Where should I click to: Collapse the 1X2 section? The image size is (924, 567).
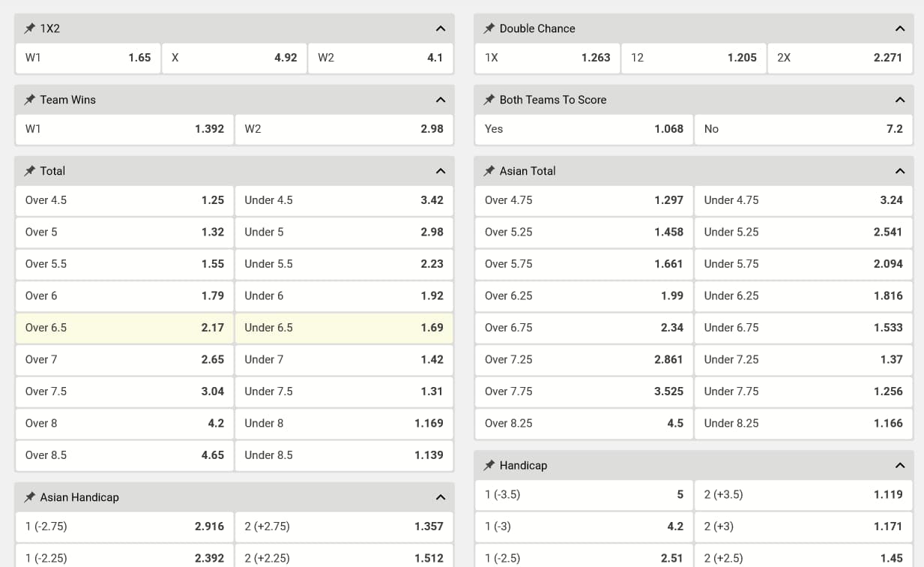click(x=441, y=28)
